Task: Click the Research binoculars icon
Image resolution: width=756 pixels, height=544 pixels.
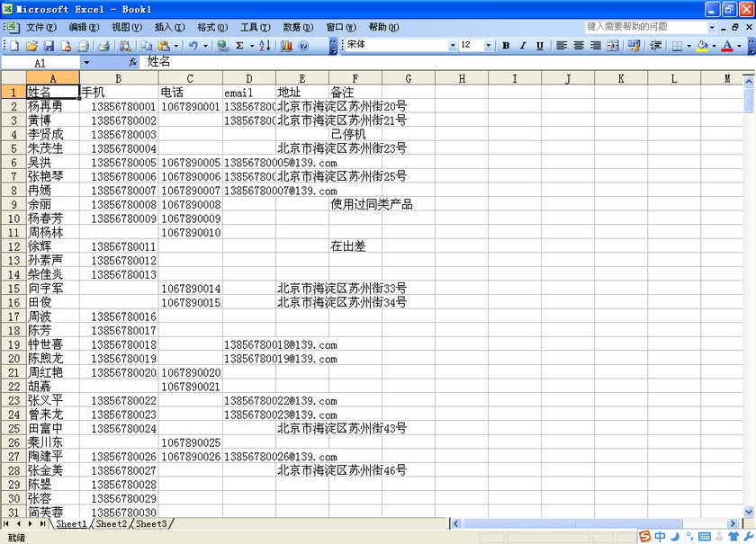Action: click(x=125, y=46)
